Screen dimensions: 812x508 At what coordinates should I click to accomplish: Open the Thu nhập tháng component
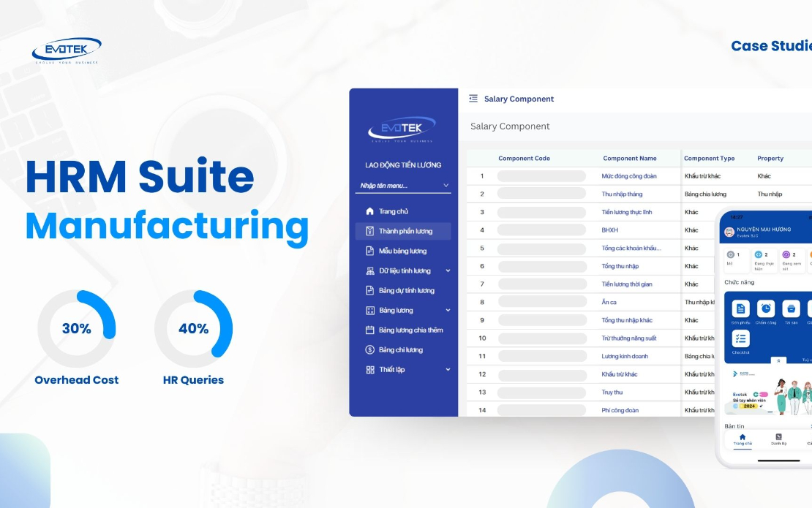(x=621, y=194)
